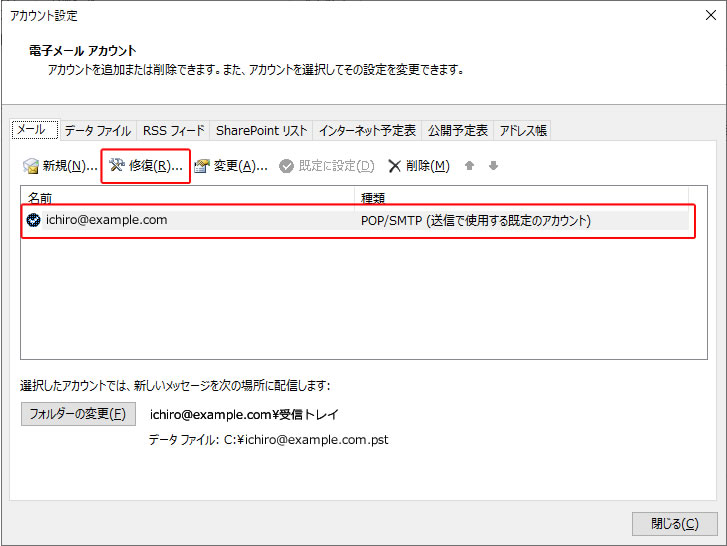Move account down with the down arrow
The image size is (727, 546).
click(x=493, y=166)
